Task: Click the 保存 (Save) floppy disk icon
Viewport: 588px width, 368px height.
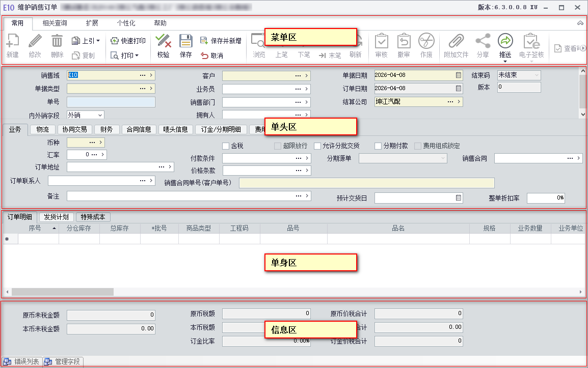Action: coord(186,41)
